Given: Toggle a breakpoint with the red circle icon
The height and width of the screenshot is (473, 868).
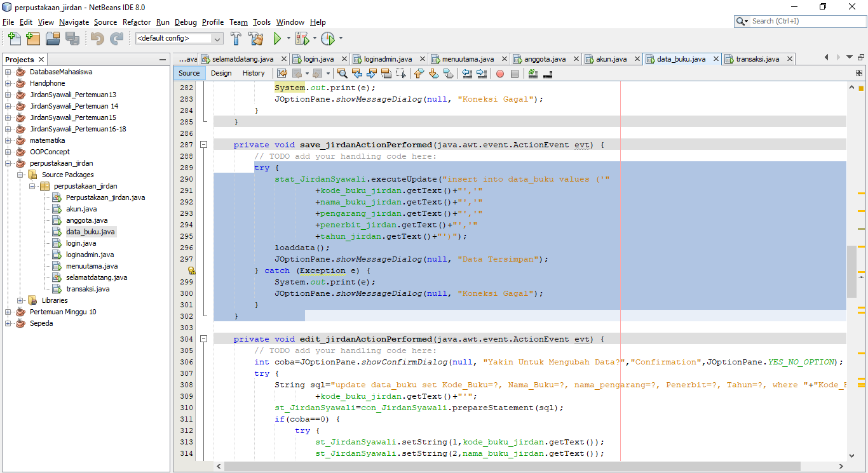Looking at the screenshot, I should pos(500,73).
